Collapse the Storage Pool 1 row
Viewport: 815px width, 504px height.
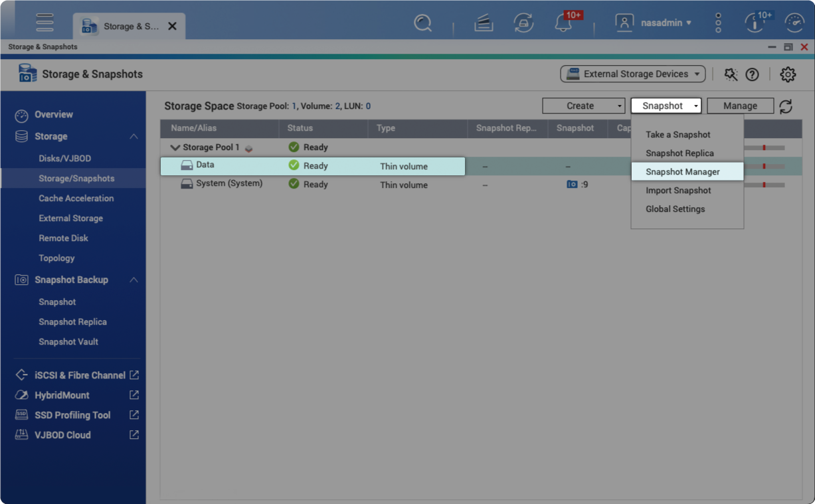point(175,147)
